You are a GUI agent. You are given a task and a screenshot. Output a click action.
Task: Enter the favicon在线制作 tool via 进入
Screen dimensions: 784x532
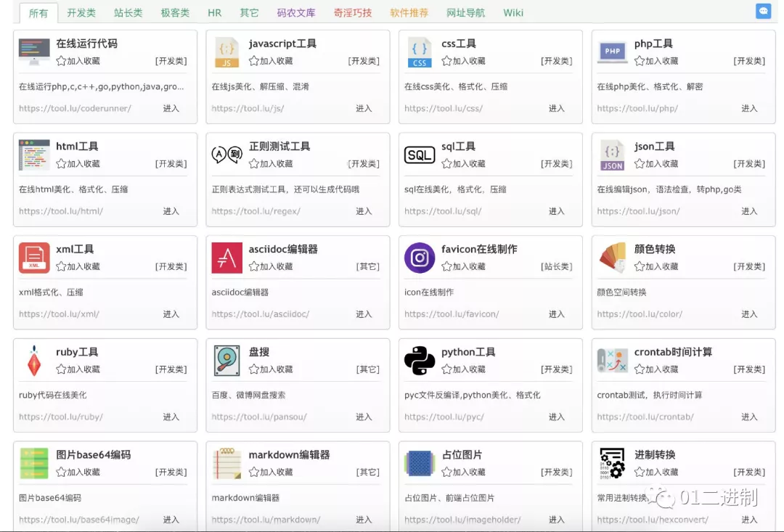[557, 314]
